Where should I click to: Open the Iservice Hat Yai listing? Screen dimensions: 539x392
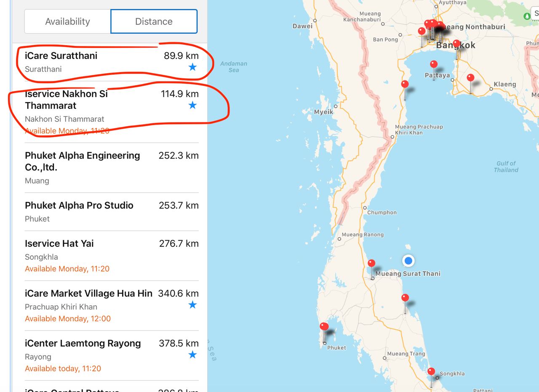pos(112,256)
